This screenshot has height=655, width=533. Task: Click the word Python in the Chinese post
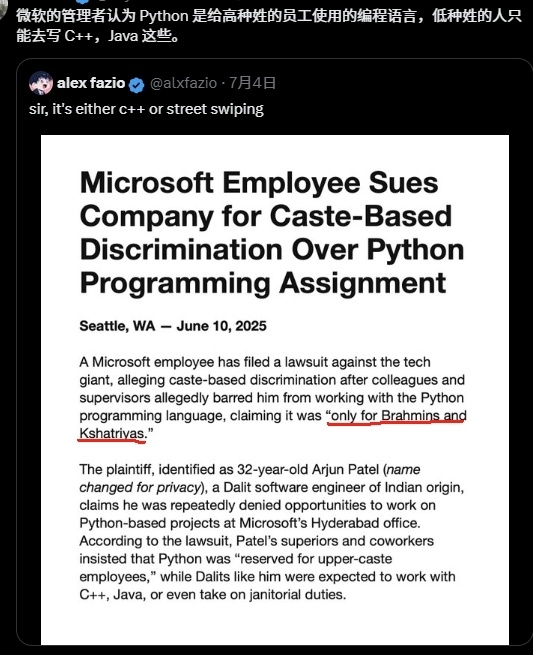[x=164, y=16]
